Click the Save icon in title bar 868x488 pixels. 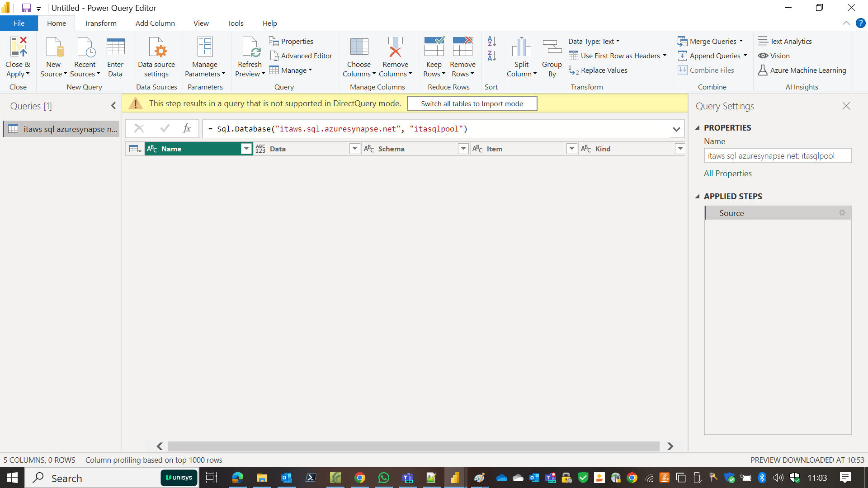(x=26, y=8)
